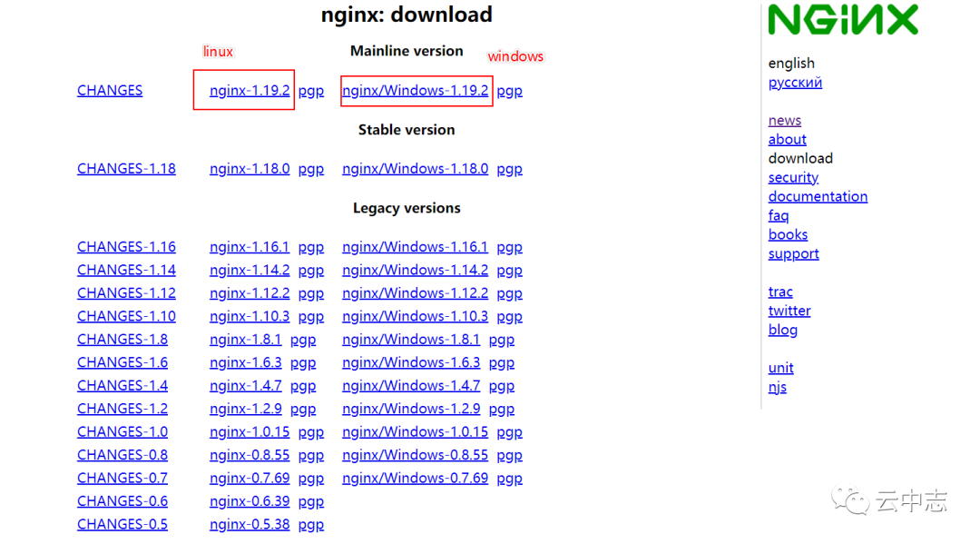Screen dimensions: 980x544
Task: Open CHANGES-0.5 link
Action: coord(122,525)
